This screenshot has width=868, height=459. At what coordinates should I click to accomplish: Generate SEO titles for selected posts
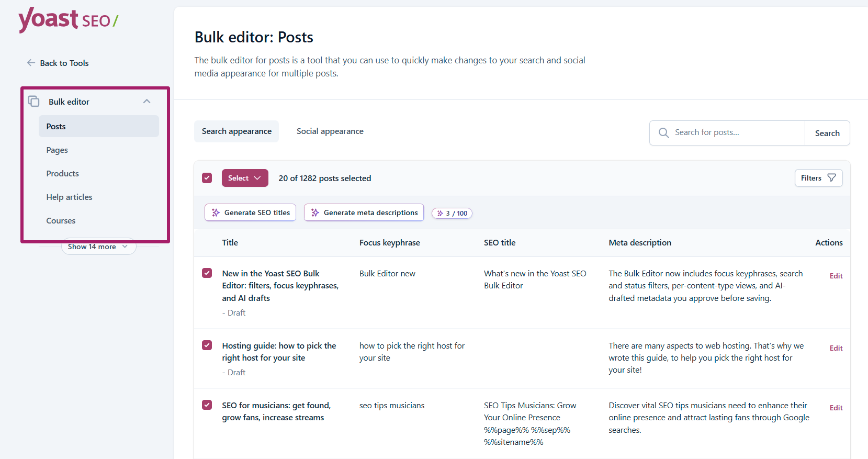(251, 212)
